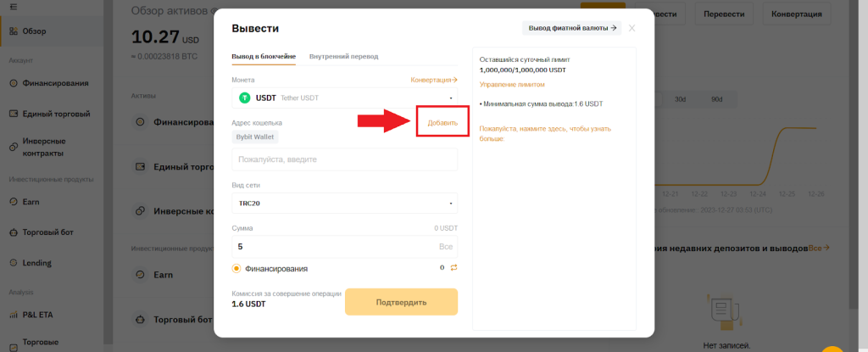
Task: Click the Earn icon in sidebar
Action: (14, 201)
